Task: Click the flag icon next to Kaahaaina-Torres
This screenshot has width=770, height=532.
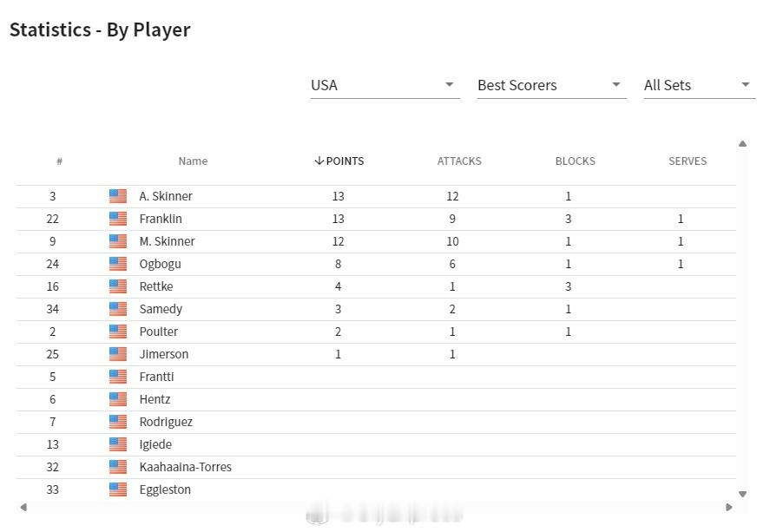Action: pyautogui.click(x=118, y=467)
